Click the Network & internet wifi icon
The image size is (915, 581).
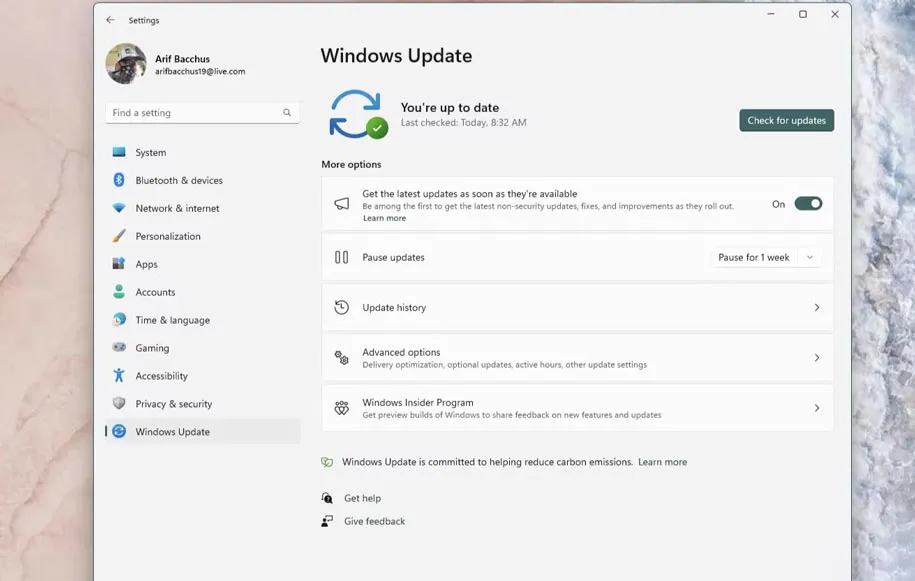119,208
